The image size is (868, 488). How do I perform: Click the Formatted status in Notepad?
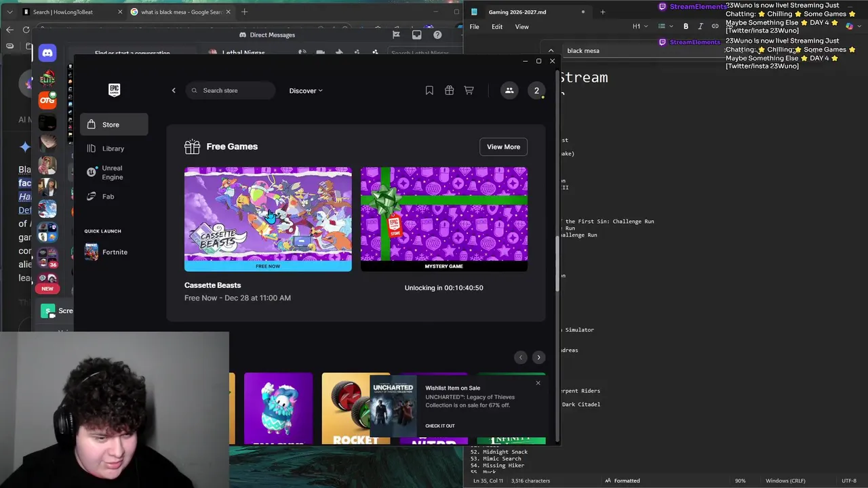(x=622, y=481)
